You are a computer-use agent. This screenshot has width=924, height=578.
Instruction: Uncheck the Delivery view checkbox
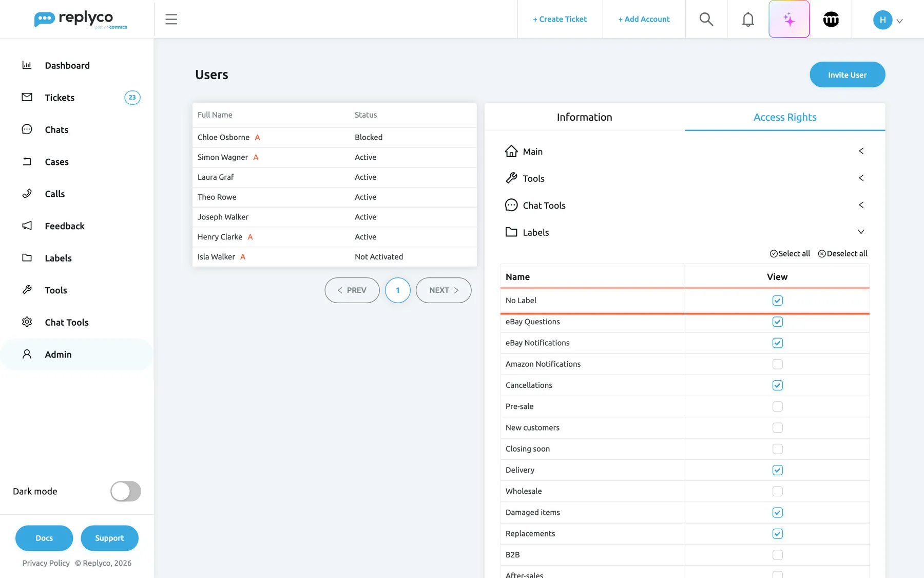[777, 470]
